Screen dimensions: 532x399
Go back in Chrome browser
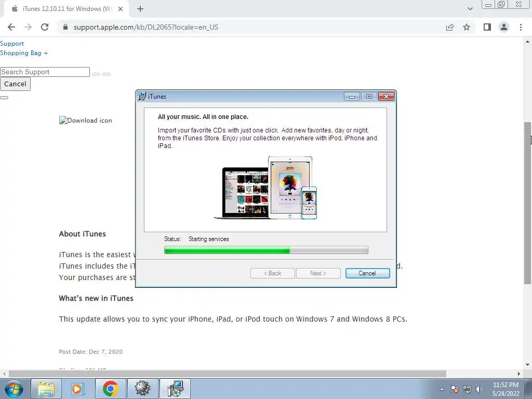[11, 27]
